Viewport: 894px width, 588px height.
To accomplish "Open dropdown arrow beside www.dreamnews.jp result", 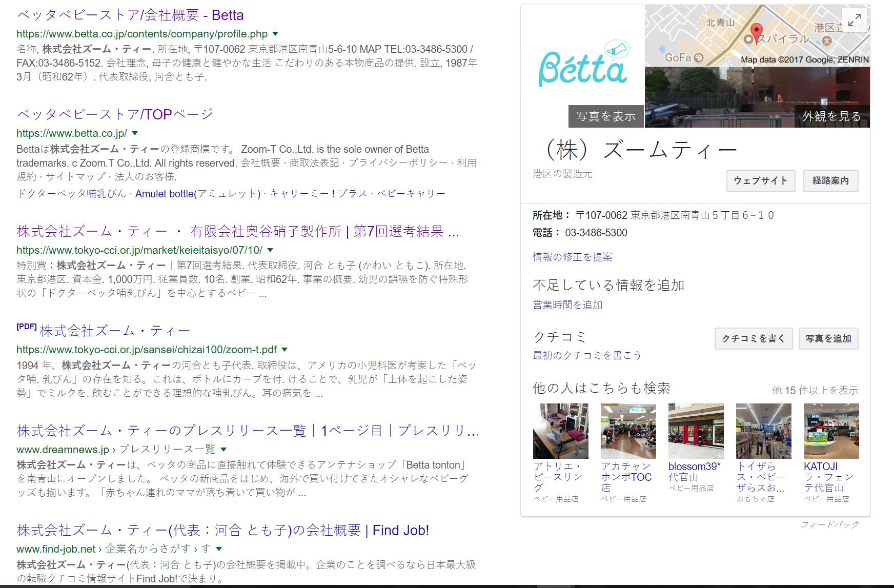I will [x=223, y=450].
